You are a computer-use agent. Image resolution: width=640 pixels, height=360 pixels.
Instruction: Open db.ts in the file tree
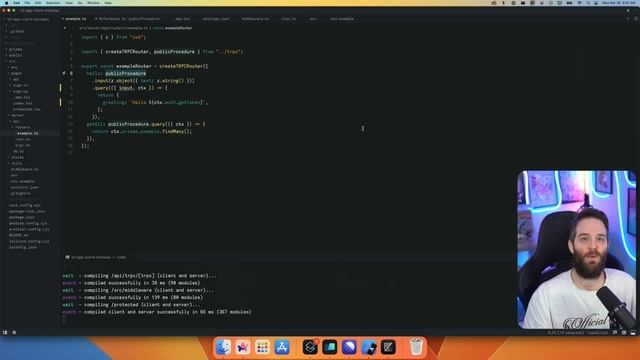(18, 151)
